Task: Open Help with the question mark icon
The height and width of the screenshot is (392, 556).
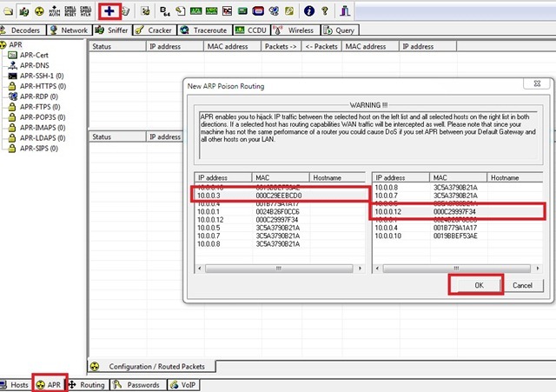Action: [x=325, y=11]
